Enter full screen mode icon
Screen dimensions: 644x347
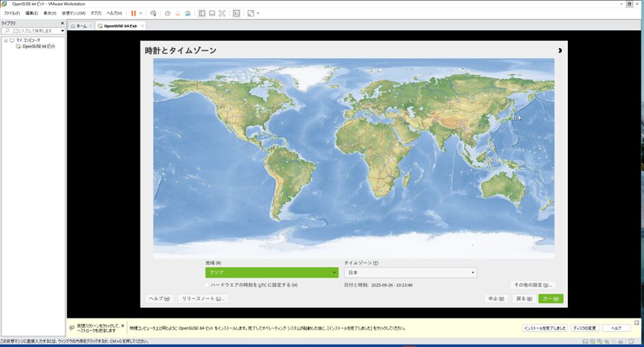(222, 13)
